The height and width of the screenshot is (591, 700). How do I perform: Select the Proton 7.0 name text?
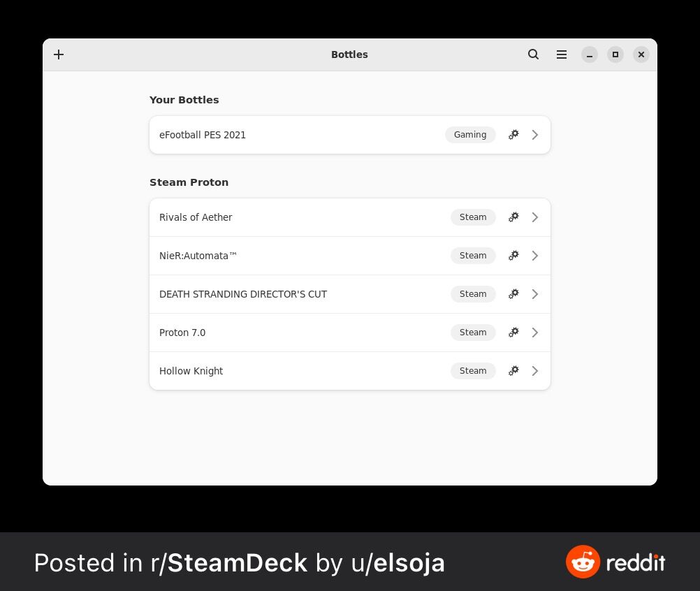[x=182, y=333]
